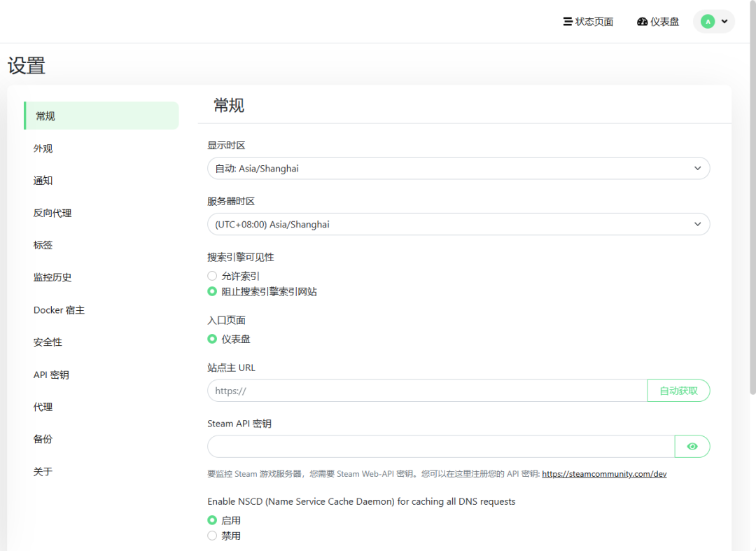756x551 pixels.
Task: Select 阻止搜索引擎索引网站 radio option
Action: [x=212, y=291]
